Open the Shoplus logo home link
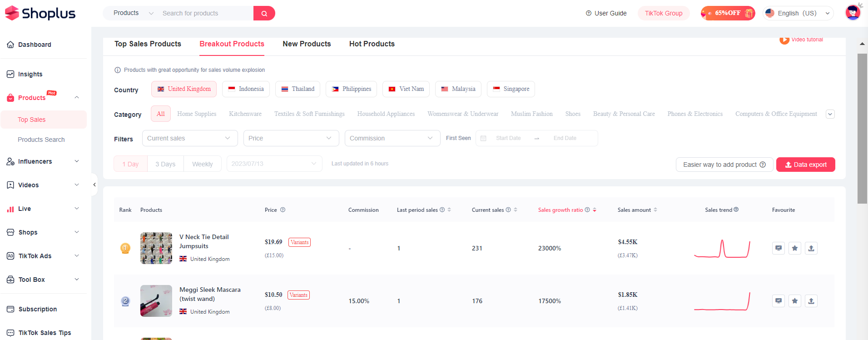Image resolution: width=868 pixels, height=340 pixels. click(x=40, y=13)
